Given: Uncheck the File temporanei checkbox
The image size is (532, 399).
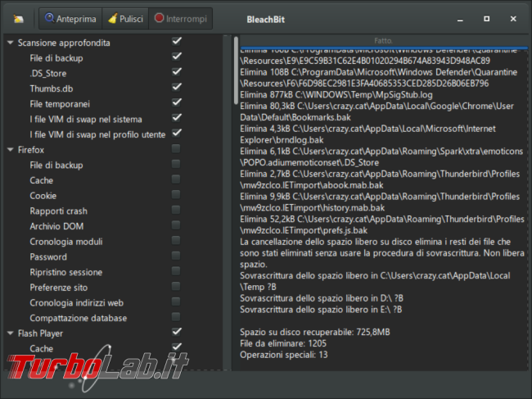Looking at the screenshot, I should (x=176, y=102).
